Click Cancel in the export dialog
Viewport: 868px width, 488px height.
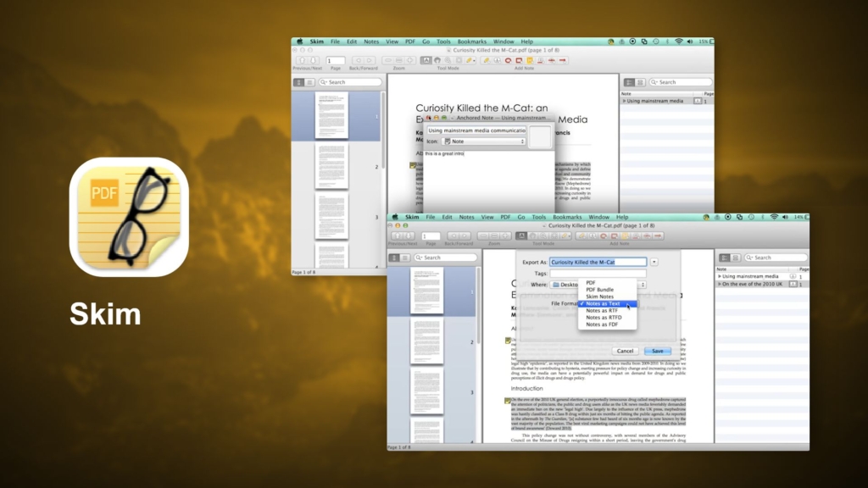tap(625, 351)
